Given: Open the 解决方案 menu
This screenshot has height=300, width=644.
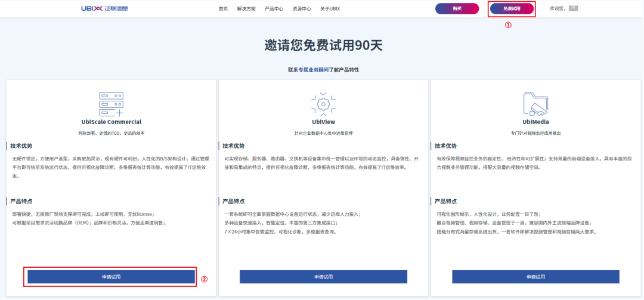Looking at the screenshot, I should [x=246, y=8].
